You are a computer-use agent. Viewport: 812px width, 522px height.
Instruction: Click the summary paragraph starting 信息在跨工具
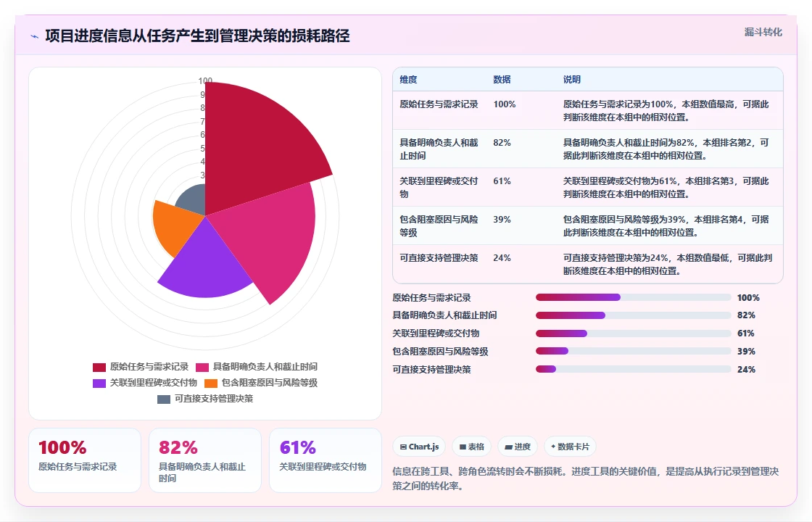(586, 478)
